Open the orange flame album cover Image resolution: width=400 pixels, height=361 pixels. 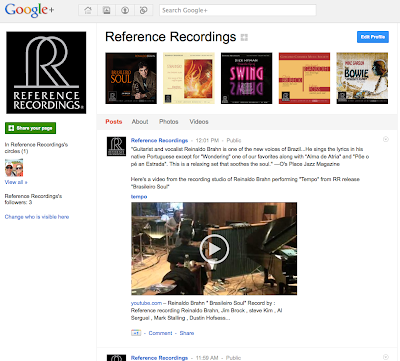tap(189, 78)
